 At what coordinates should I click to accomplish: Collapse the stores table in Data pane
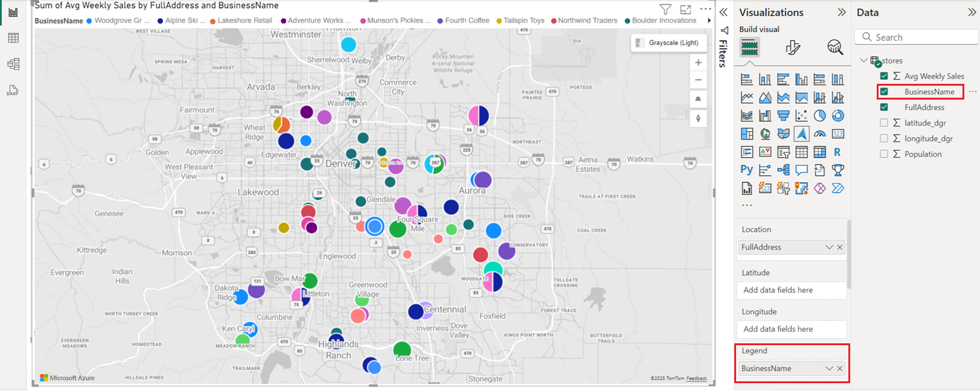coord(863,60)
